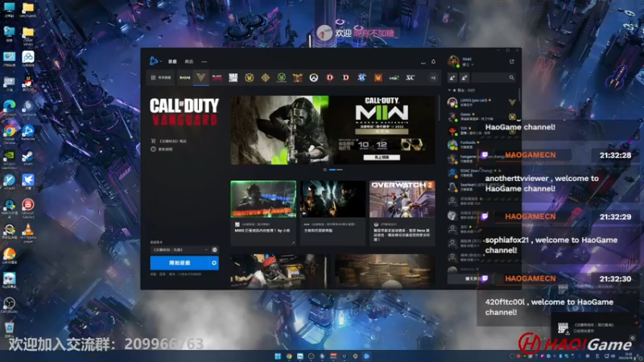
Task: Select the Black Ops Cold War icon
Action: [x=217, y=77]
